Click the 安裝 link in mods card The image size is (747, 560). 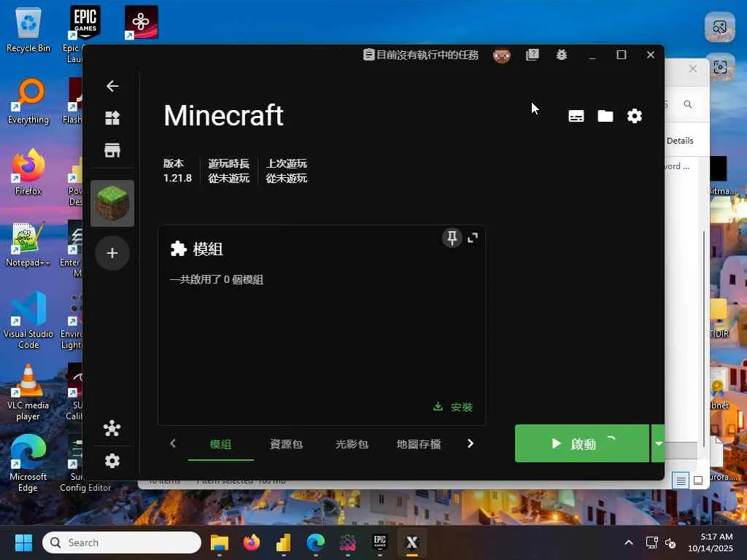click(453, 407)
